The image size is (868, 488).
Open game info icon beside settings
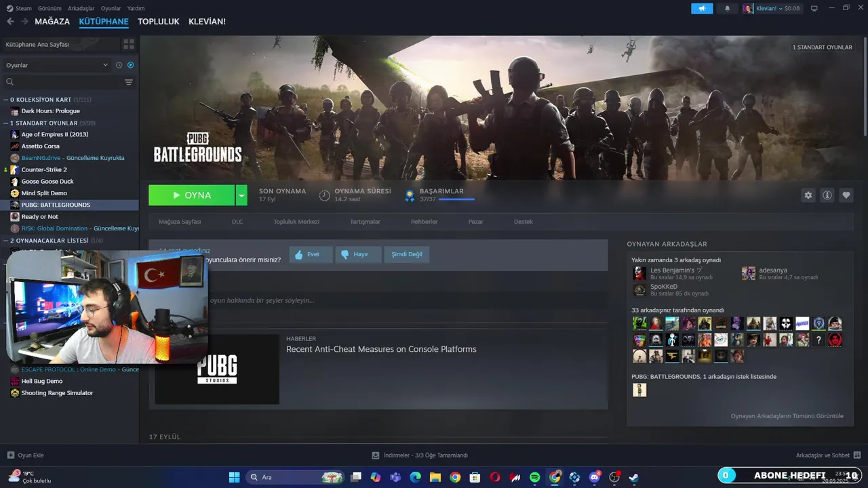[827, 195]
